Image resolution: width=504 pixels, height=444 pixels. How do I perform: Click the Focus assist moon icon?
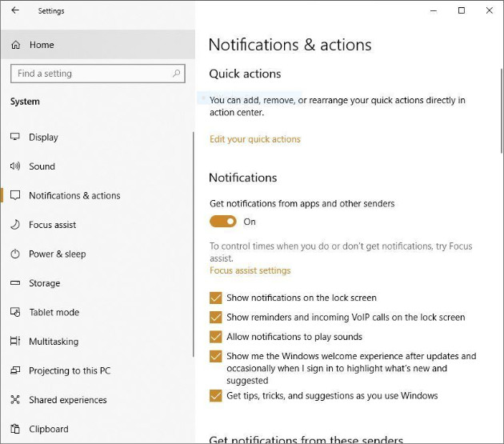coord(15,225)
